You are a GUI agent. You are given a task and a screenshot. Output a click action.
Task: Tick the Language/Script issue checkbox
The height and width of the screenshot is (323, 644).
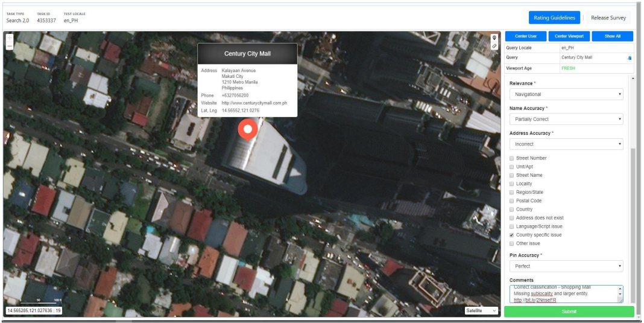(x=512, y=227)
